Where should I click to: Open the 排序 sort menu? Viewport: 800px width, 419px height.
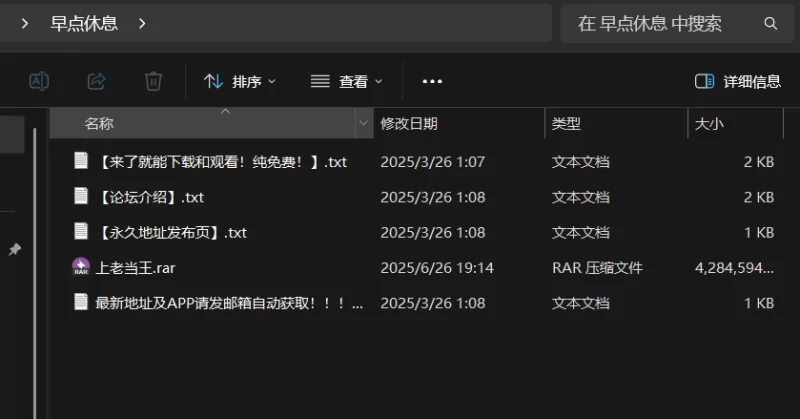(x=239, y=81)
